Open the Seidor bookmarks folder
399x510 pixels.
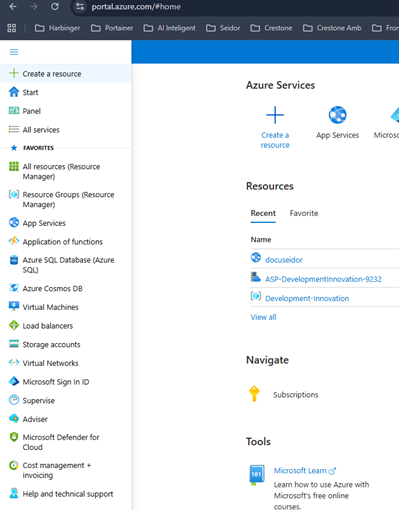(223, 28)
